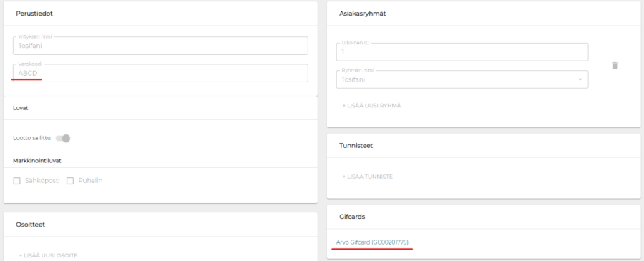Add new address via + LISÄÄ UUSI OSOITE
644x261 pixels.
[48, 256]
